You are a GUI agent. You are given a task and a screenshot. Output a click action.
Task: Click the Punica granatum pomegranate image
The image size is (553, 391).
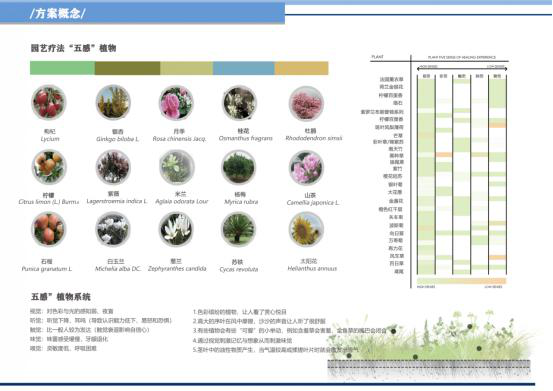(x=49, y=229)
